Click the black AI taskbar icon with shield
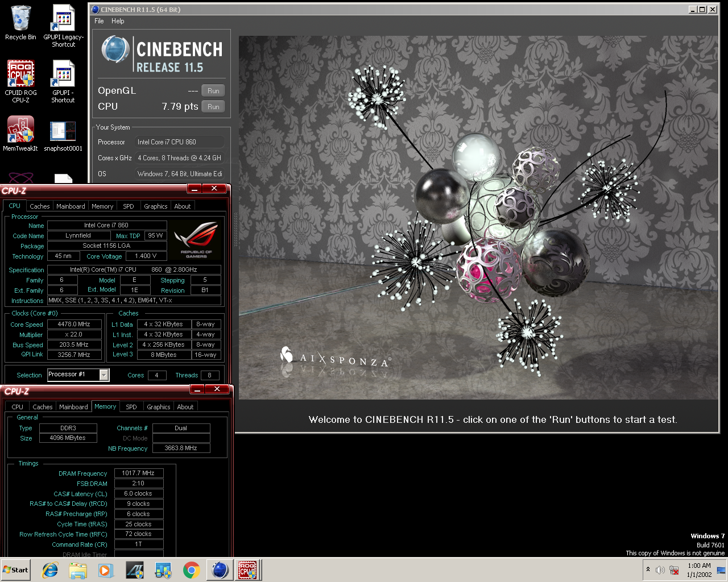This screenshot has height=582, width=728. click(x=134, y=570)
